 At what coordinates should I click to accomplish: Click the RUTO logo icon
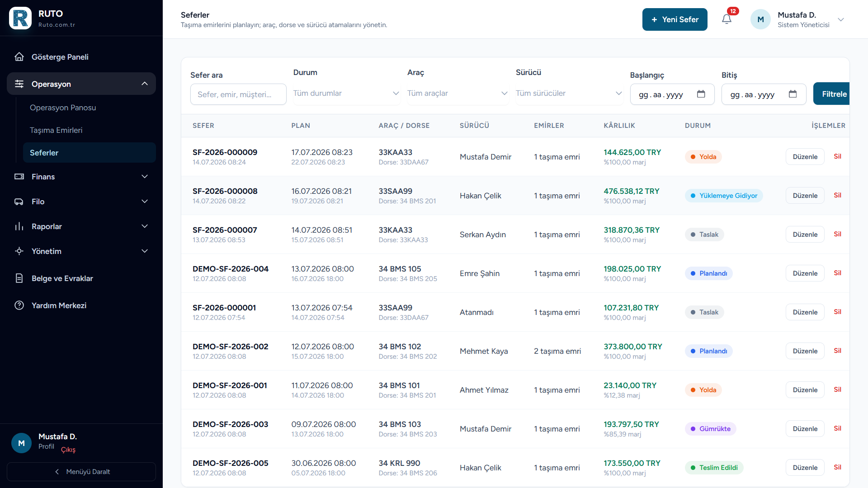click(20, 18)
